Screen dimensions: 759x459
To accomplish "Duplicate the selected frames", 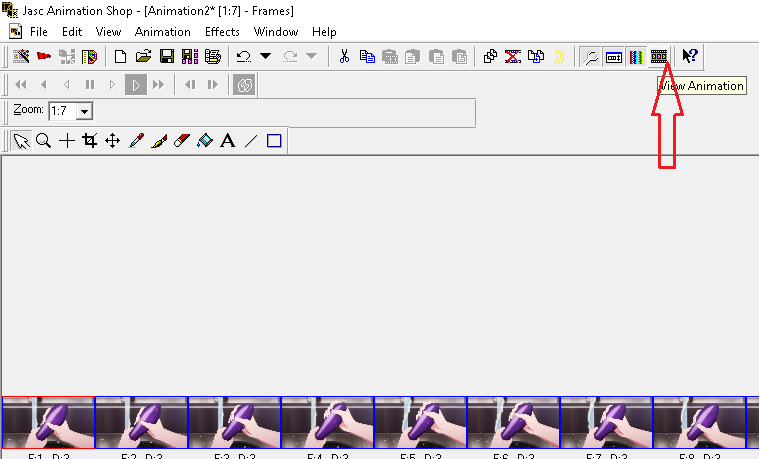I will (x=490, y=57).
